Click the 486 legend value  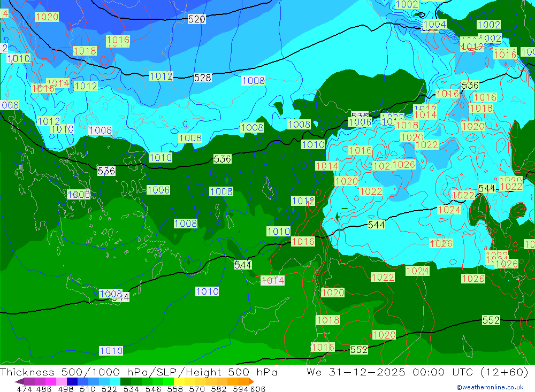point(43,389)
